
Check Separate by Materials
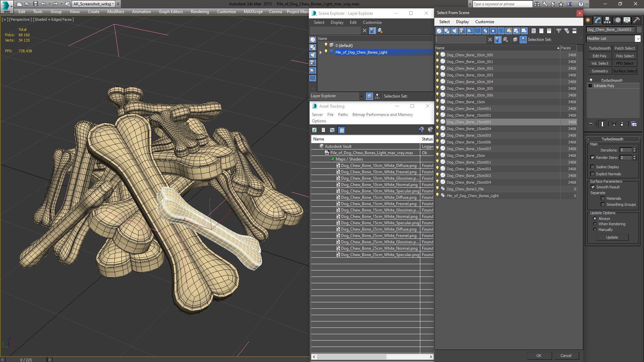click(603, 198)
